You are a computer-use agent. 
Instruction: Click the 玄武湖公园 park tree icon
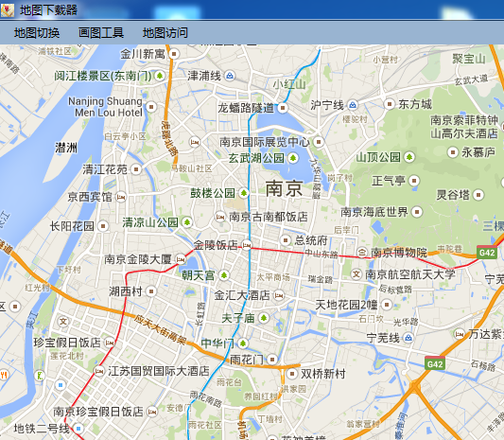coord(293,158)
